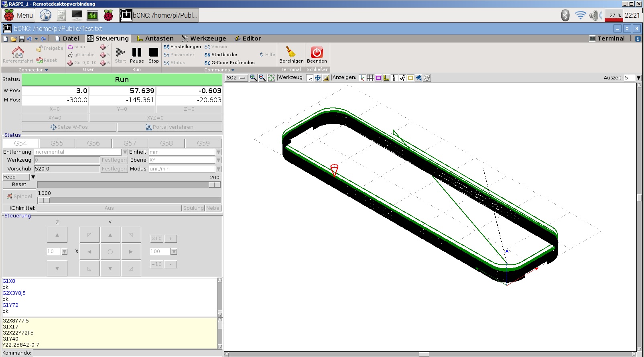Select the pan/move Werkzeug
The image size is (644, 357).
tap(318, 78)
